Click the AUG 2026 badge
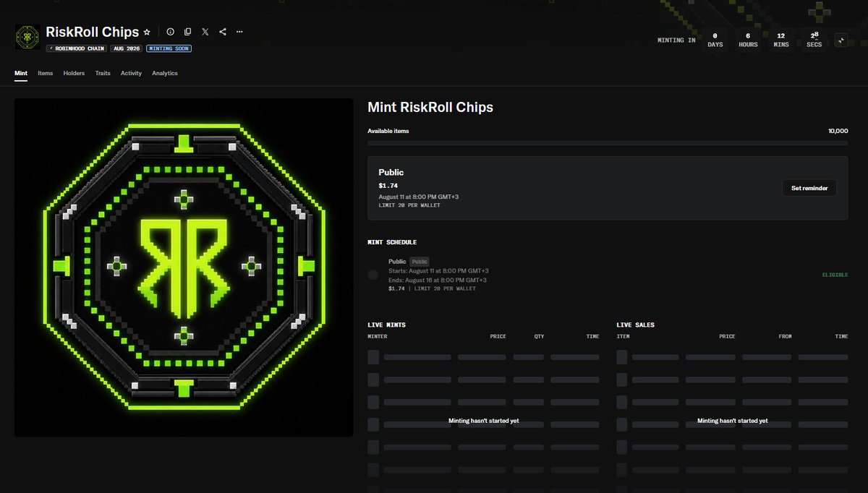 tap(127, 48)
